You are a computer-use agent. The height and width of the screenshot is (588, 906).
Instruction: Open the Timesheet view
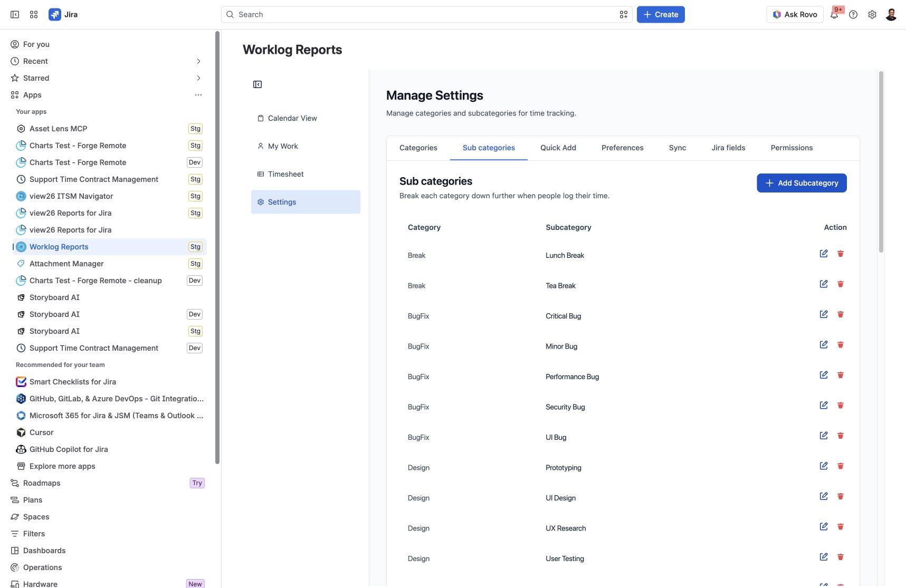tap(306, 174)
